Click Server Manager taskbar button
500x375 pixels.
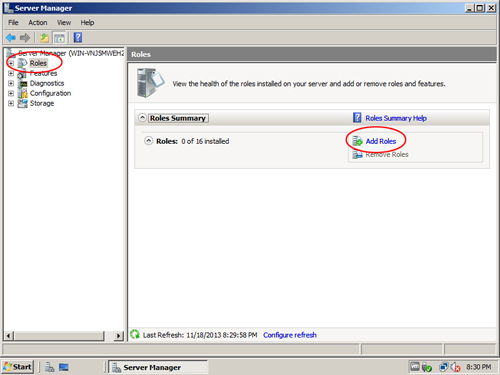point(158,367)
